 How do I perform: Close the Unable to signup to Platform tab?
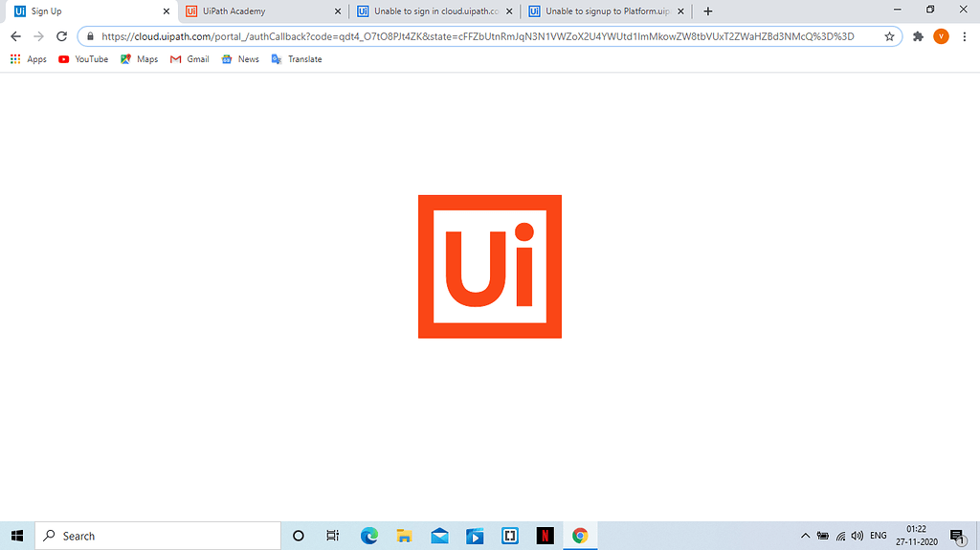pyautogui.click(x=680, y=11)
